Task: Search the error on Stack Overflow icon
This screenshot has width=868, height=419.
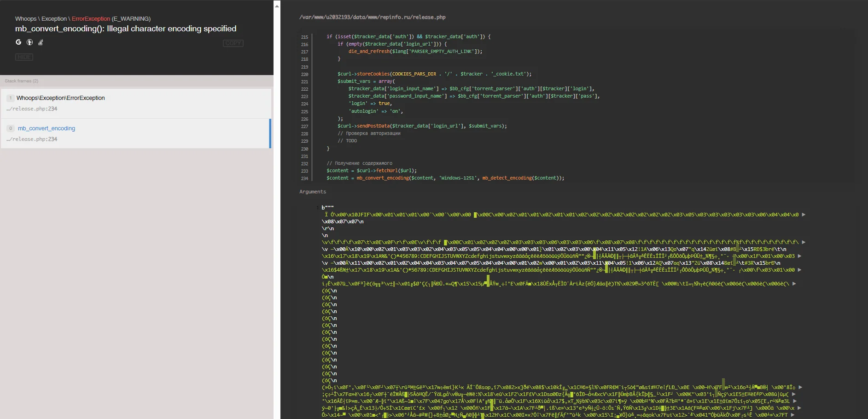Action: point(41,42)
